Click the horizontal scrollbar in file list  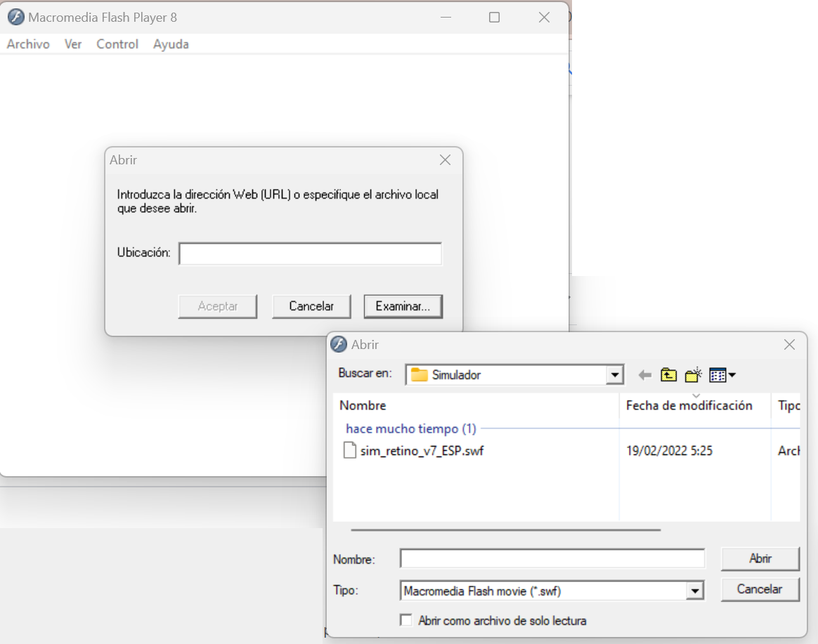[505, 530]
